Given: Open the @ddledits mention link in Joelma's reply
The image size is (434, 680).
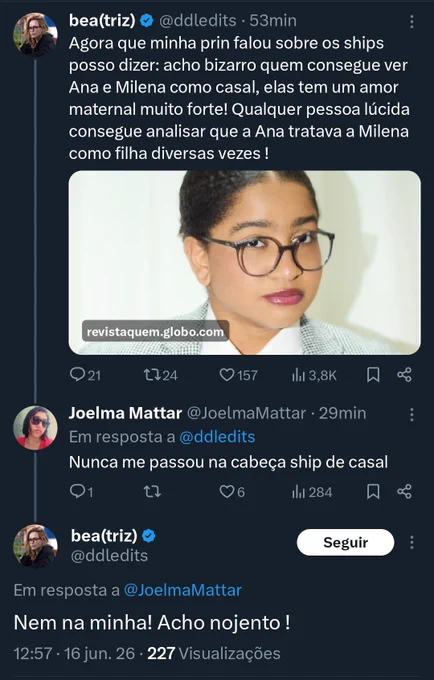Looking at the screenshot, I should tap(217, 437).
